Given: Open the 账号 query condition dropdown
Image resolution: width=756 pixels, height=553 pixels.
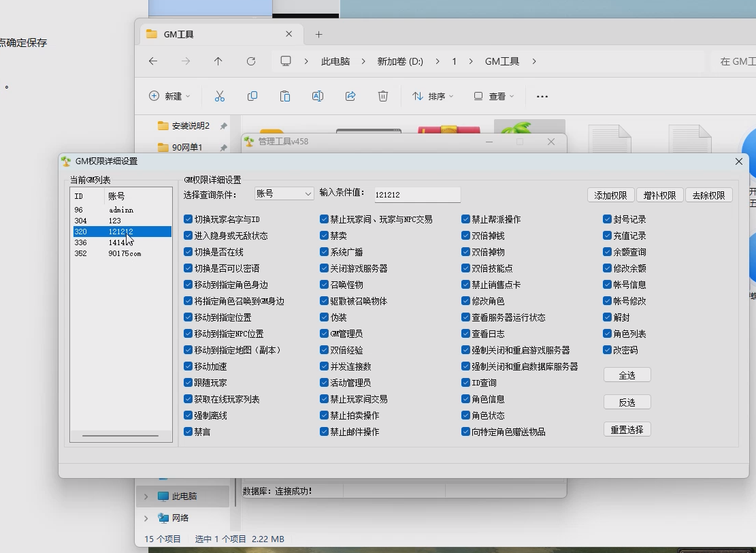Looking at the screenshot, I should point(284,193).
